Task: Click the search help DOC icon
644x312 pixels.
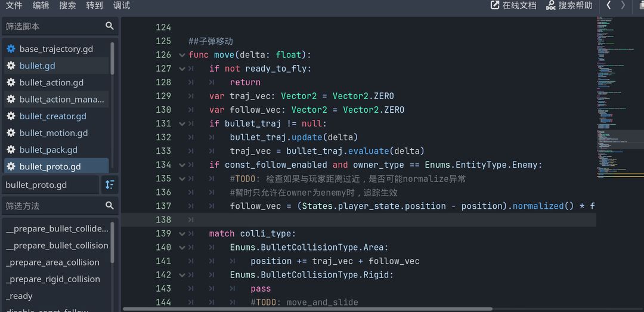Action: (x=550, y=5)
